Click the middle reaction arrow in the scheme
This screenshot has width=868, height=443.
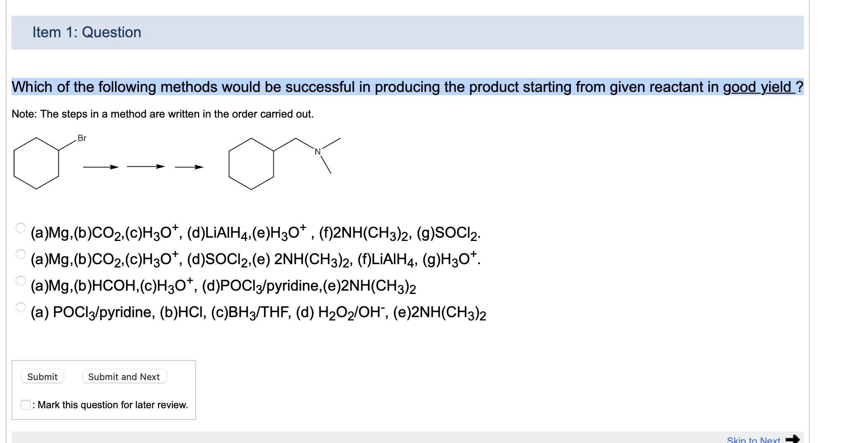(x=145, y=167)
